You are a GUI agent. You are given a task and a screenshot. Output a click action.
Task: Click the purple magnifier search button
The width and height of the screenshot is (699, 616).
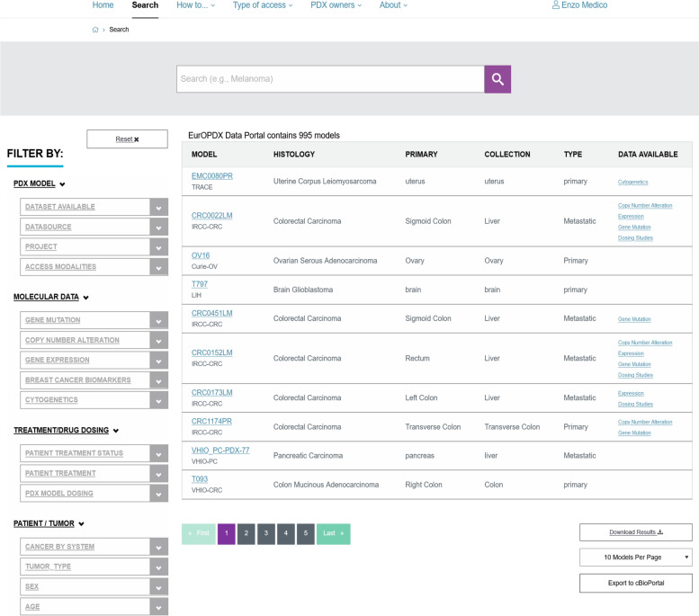pos(497,79)
